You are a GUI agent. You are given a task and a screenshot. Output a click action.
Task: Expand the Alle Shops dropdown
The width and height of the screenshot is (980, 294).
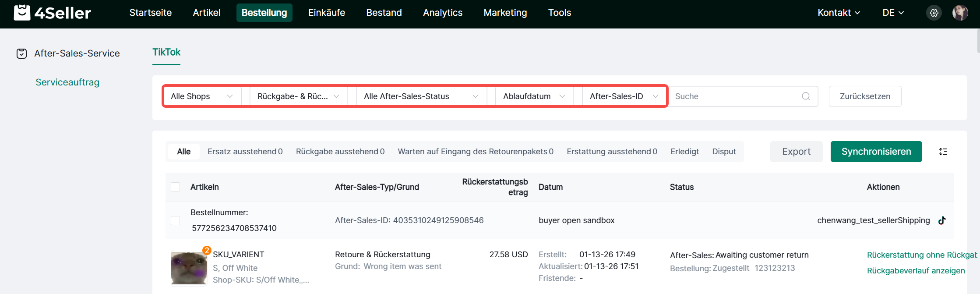pos(202,96)
